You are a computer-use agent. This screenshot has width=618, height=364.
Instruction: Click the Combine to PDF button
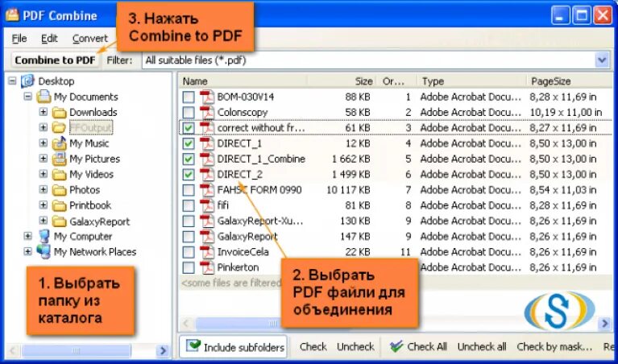tap(55, 60)
